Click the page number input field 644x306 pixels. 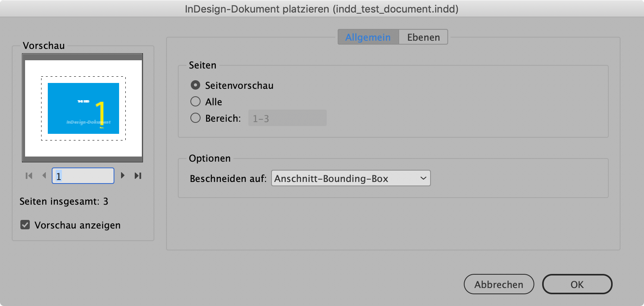[83, 176]
